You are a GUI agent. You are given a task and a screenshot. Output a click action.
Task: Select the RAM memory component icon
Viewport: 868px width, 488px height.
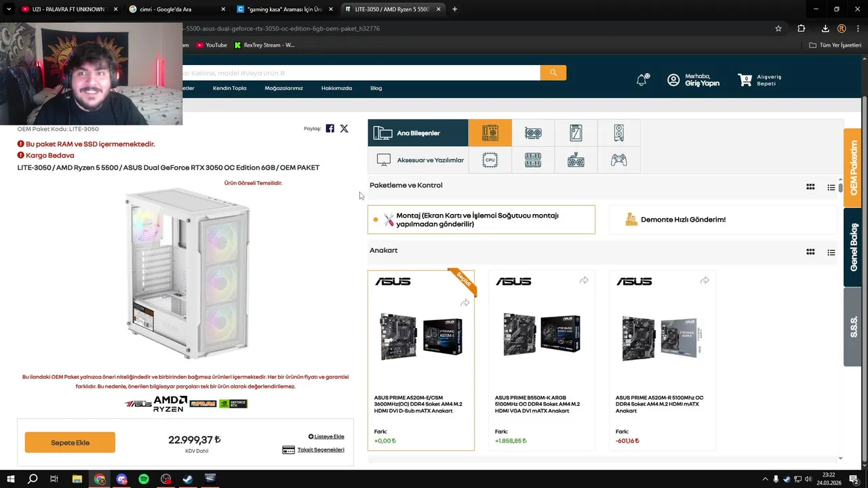click(x=533, y=160)
